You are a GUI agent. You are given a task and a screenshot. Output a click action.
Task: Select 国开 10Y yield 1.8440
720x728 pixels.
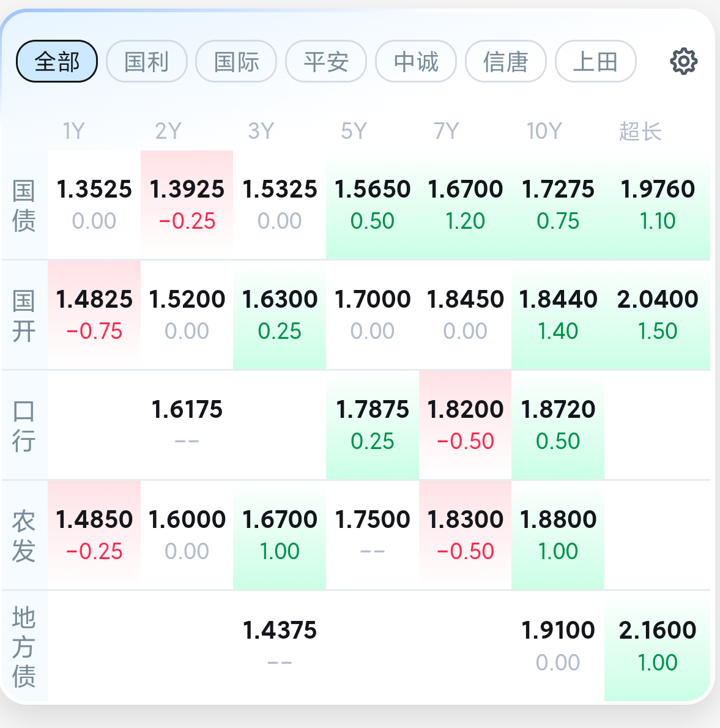tap(558, 315)
